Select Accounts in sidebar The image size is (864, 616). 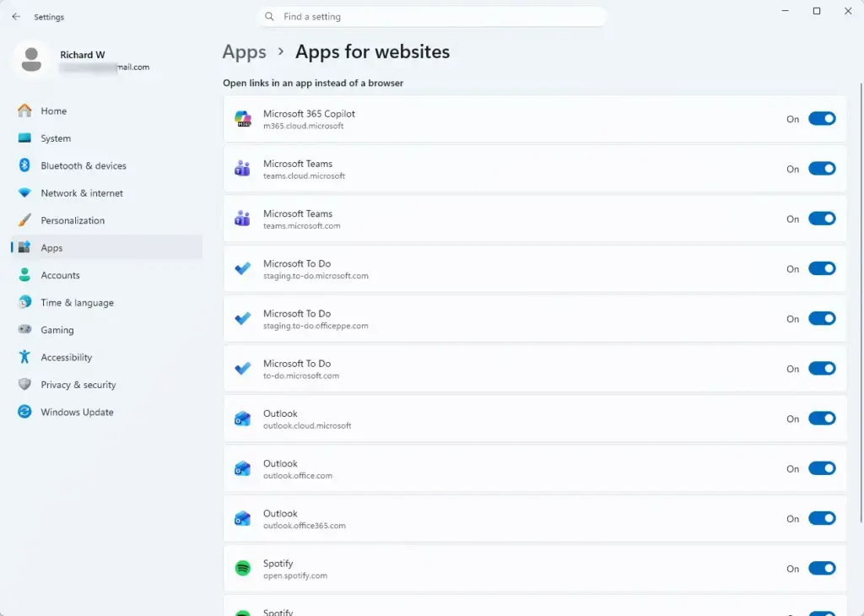click(107, 275)
